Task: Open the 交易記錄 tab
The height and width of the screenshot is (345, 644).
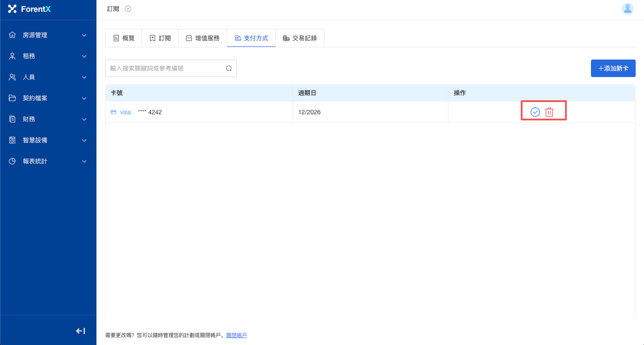Action: coord(300,38)
